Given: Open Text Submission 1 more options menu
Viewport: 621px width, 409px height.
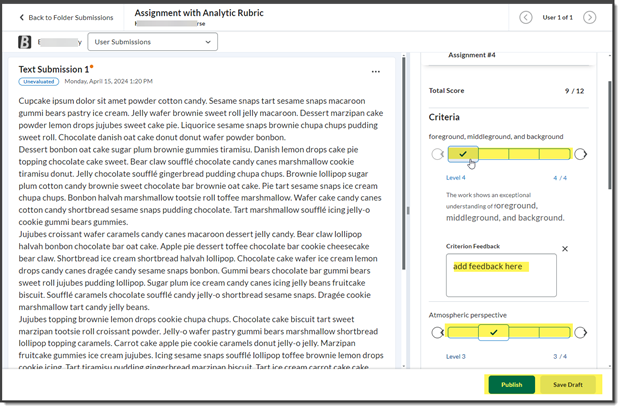Looking at the screenshot, I should point(376,72).
